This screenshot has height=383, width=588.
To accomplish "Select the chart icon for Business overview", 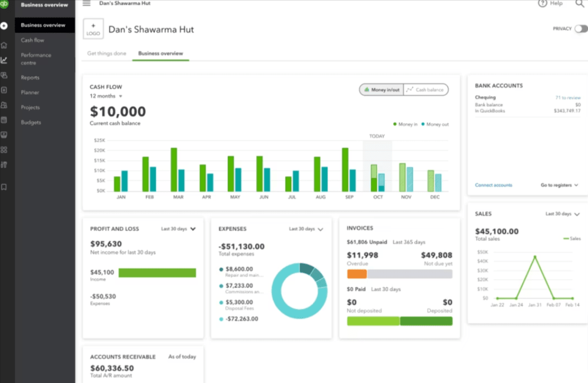I will point(4,60).
